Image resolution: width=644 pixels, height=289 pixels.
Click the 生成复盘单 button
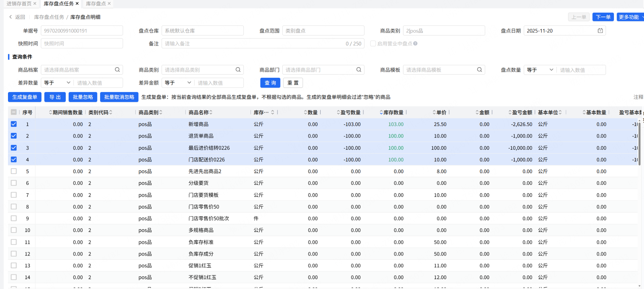[25, 97]
